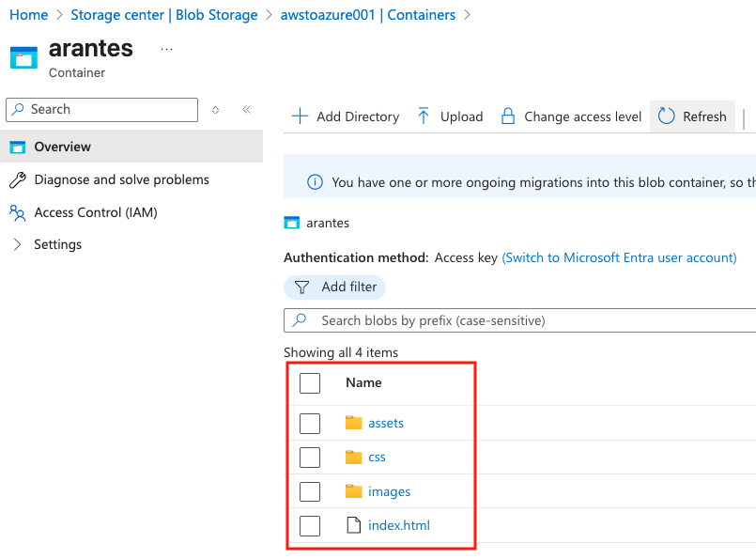Click the Upload arrow icon
Viewport: 756px width, 559px height.
tap(424, 116)
